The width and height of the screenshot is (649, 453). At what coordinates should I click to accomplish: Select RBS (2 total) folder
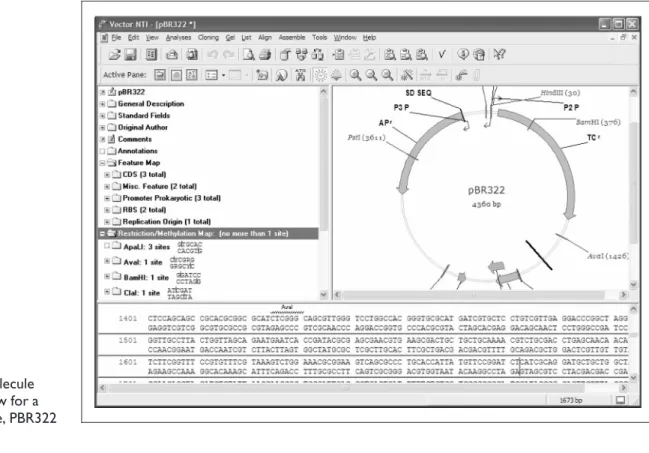pos(144,210)
